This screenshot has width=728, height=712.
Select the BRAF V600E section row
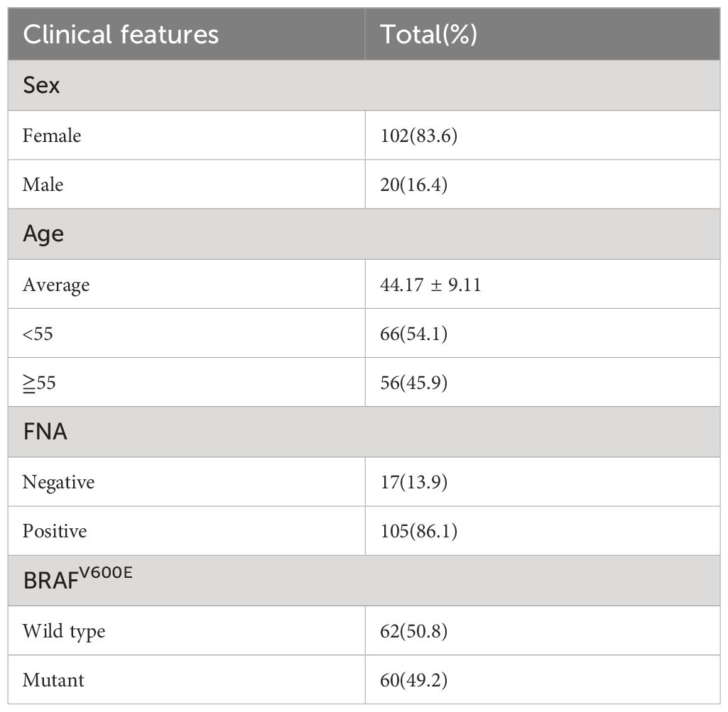tap(364, 581)
